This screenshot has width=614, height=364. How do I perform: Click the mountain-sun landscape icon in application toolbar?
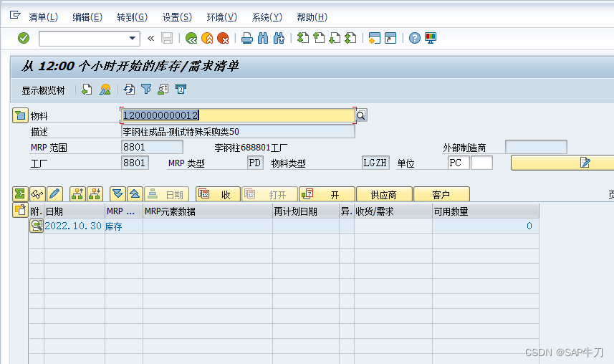105,90
